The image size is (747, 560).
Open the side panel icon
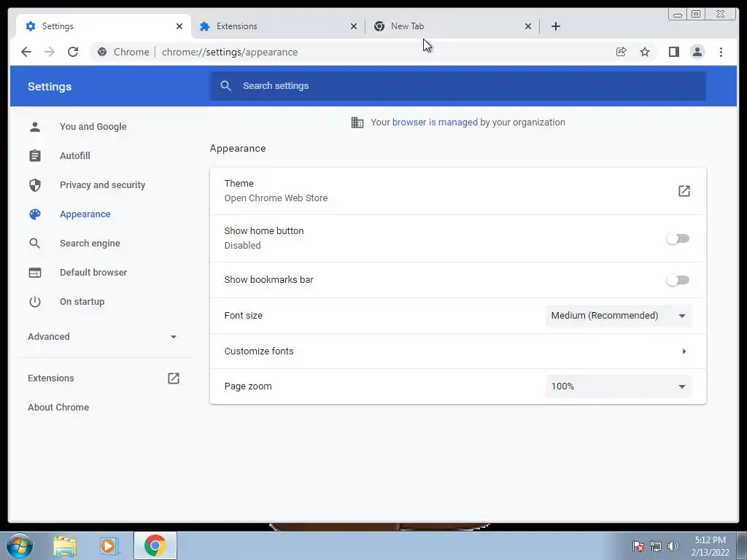(673, 52)
